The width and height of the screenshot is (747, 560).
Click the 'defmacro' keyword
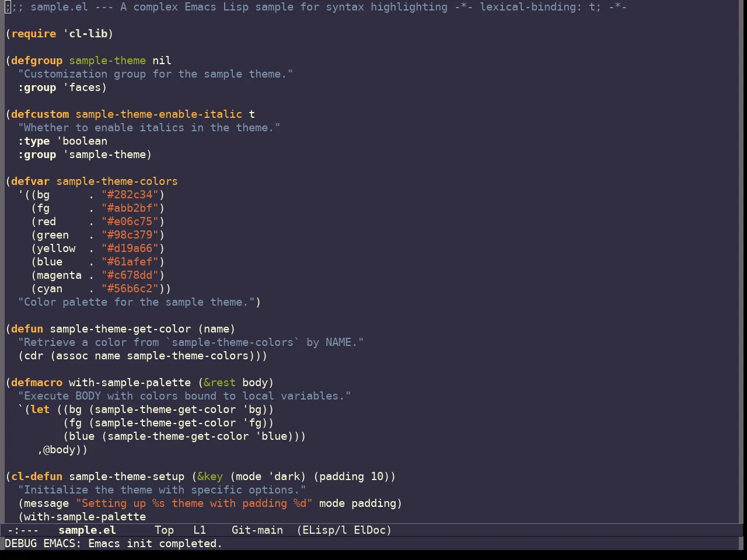click(x=37, y=383)
